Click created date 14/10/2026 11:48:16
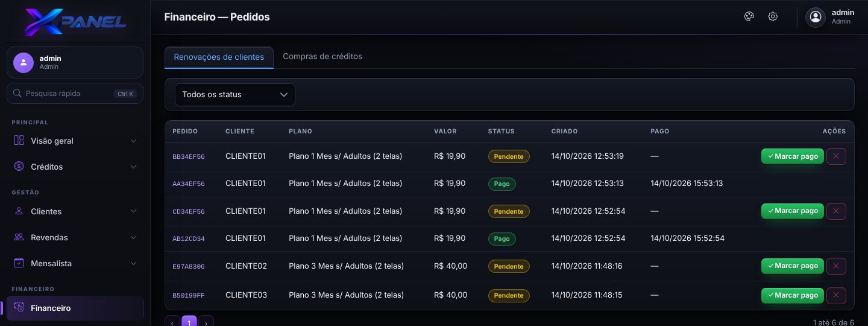The width and height of the screenshot is (868, 326). 587,266
